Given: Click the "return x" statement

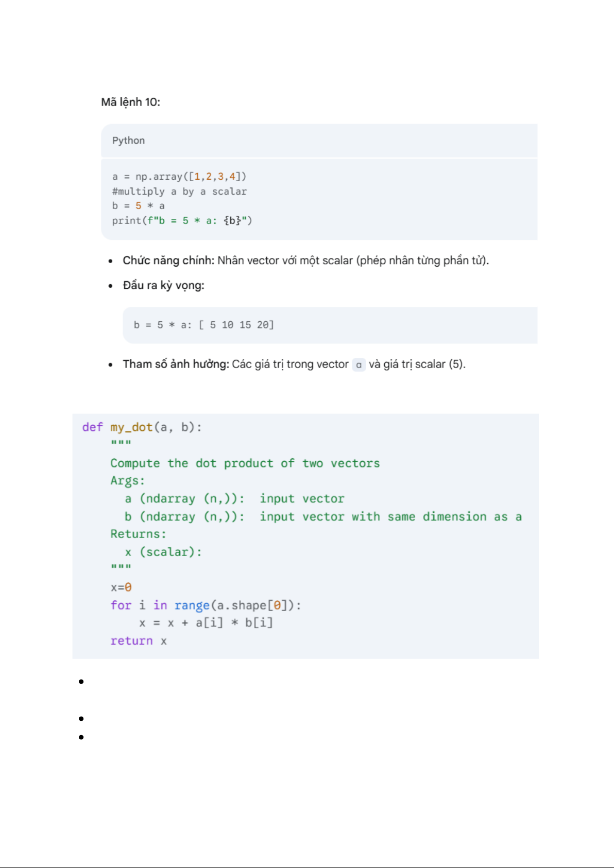Looking at the screenshot, I should [138, 641].
